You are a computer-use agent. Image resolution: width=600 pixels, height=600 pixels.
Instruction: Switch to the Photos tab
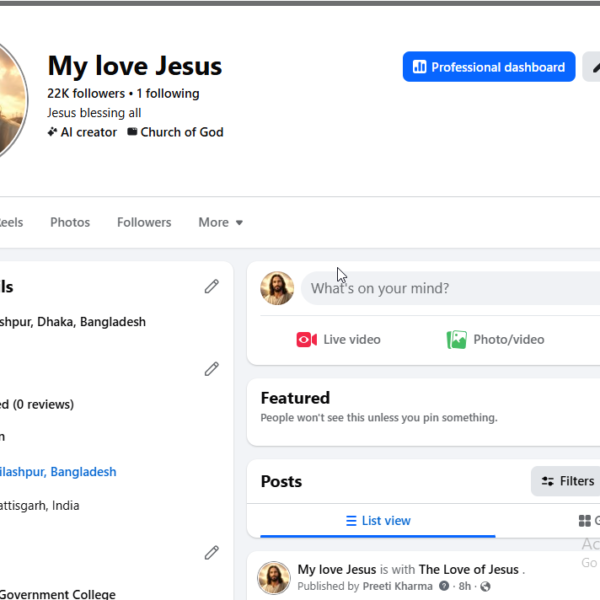[70, 222]
